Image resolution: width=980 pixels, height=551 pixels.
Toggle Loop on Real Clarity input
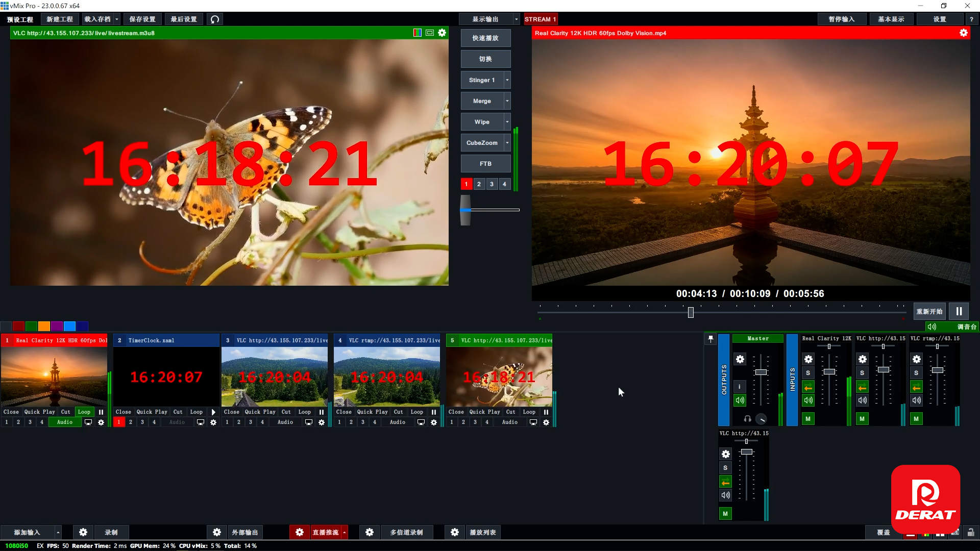point(84,412)
